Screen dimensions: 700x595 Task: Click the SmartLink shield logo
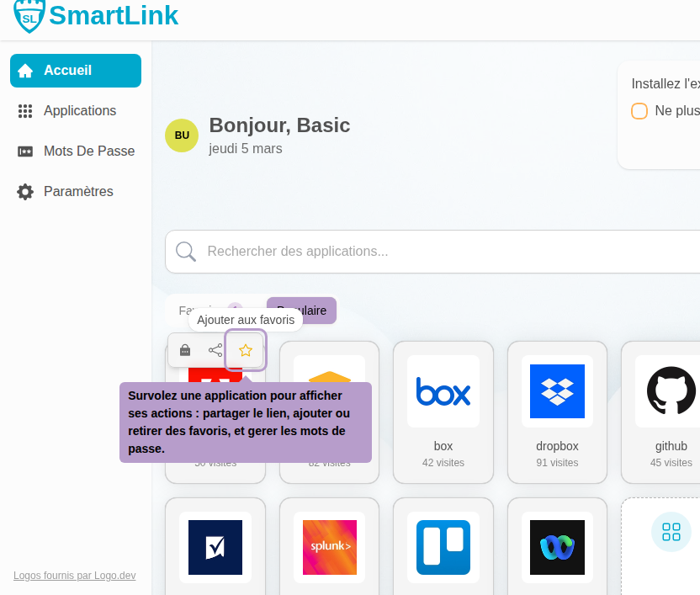(29, 16)
